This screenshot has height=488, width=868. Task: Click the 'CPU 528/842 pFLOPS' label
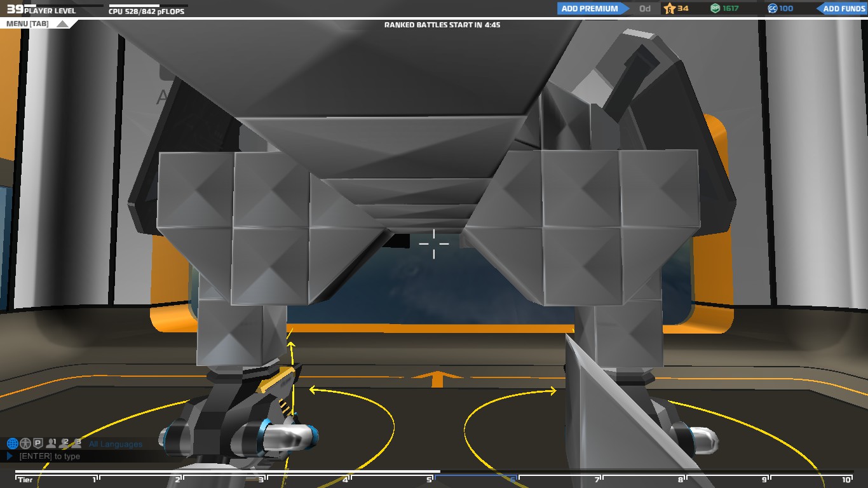coord(147,11)
